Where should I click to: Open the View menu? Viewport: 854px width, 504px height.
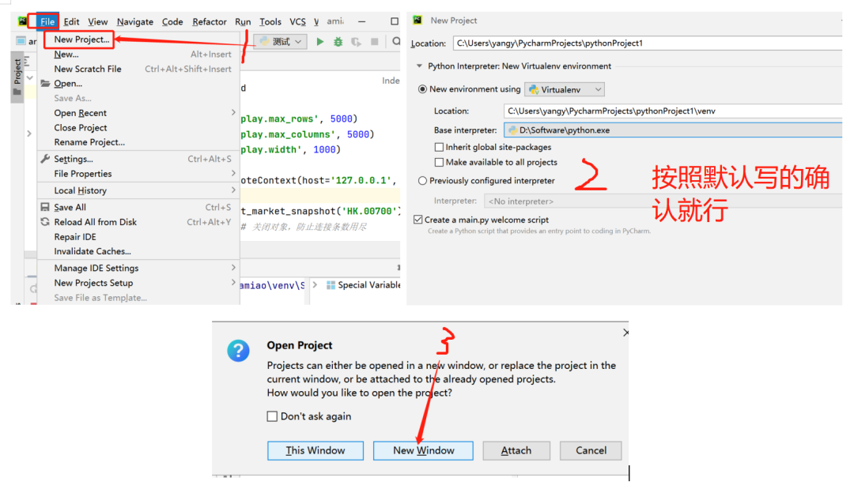click(98, 22)
